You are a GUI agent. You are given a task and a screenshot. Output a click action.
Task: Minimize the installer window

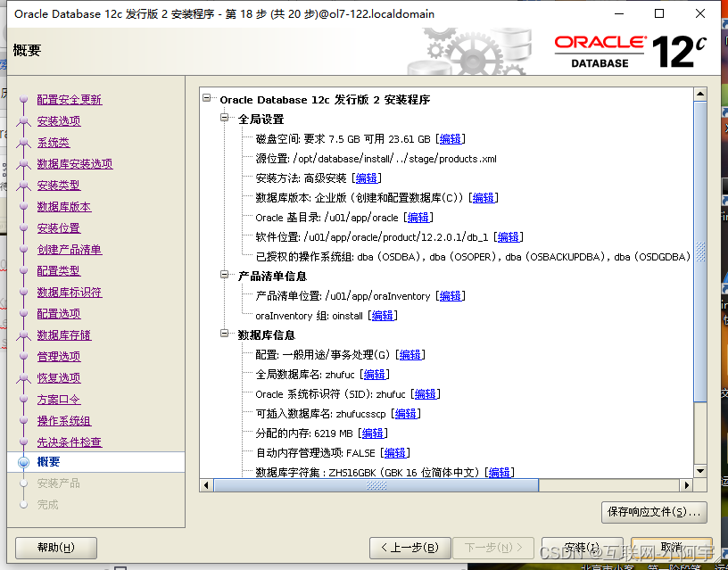point(619,14)
